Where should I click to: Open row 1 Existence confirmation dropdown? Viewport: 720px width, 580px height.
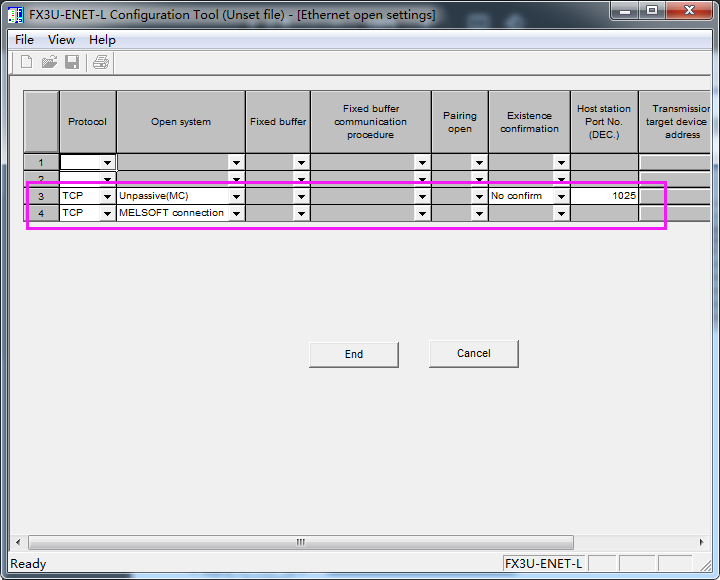[561, 163]
